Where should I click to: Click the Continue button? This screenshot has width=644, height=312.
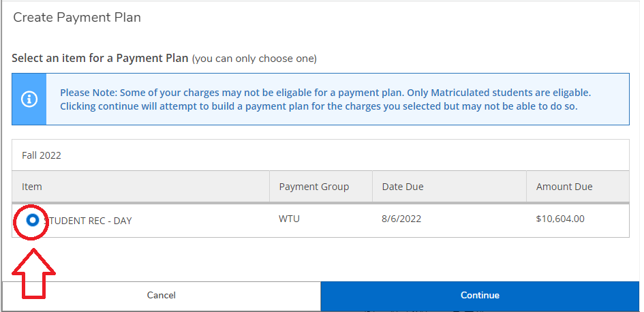point(480,296)
